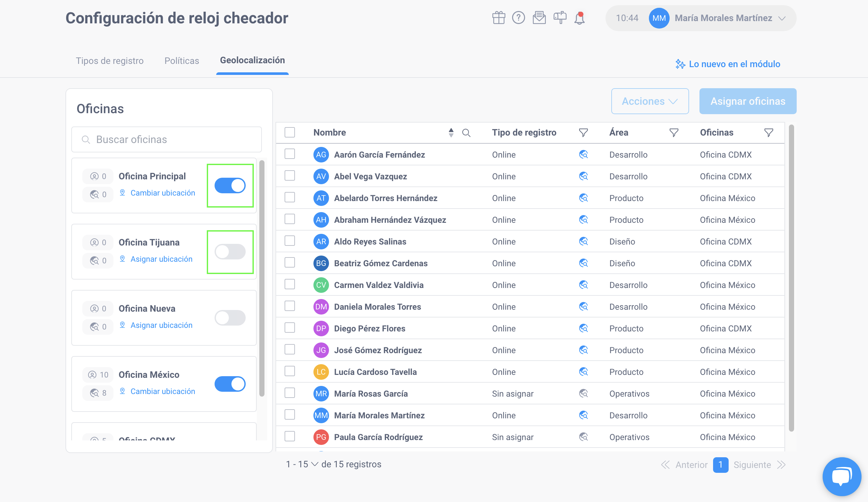Switch to Políticas tab
868x502 pixels.
click(x=182, y=61)
